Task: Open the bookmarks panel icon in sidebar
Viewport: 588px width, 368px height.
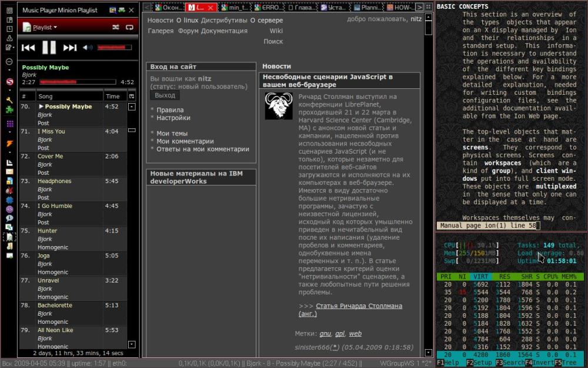Action: (x=9, y=19)
